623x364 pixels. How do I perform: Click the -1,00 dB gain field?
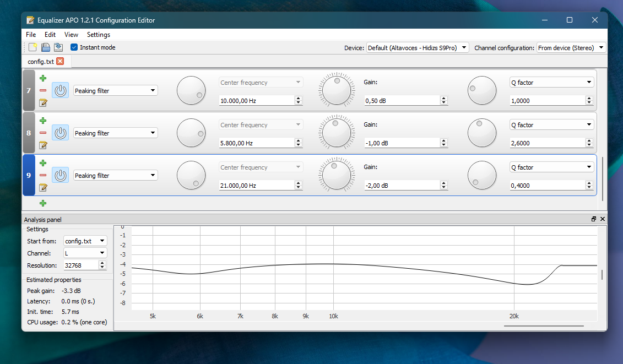click(402, 143)
